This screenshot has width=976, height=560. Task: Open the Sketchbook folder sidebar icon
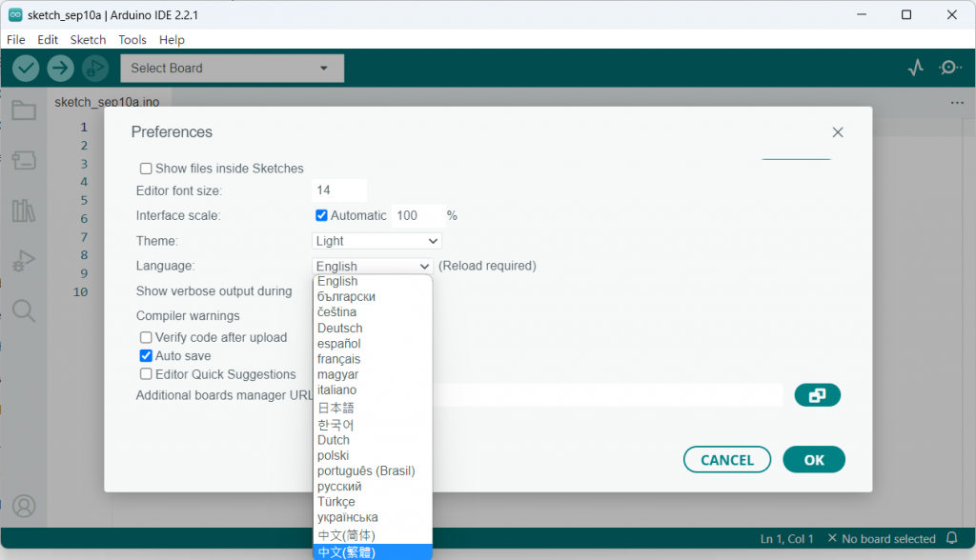coord(24,110)
